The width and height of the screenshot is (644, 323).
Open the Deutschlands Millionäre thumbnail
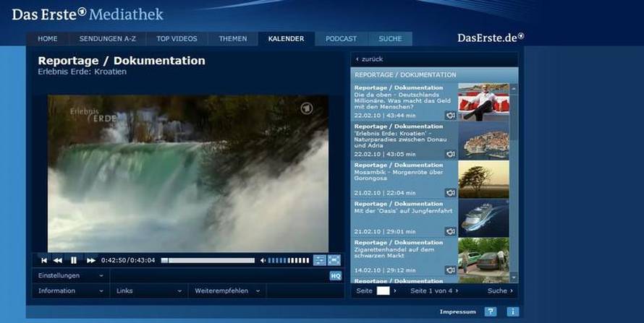click(483, 102)
